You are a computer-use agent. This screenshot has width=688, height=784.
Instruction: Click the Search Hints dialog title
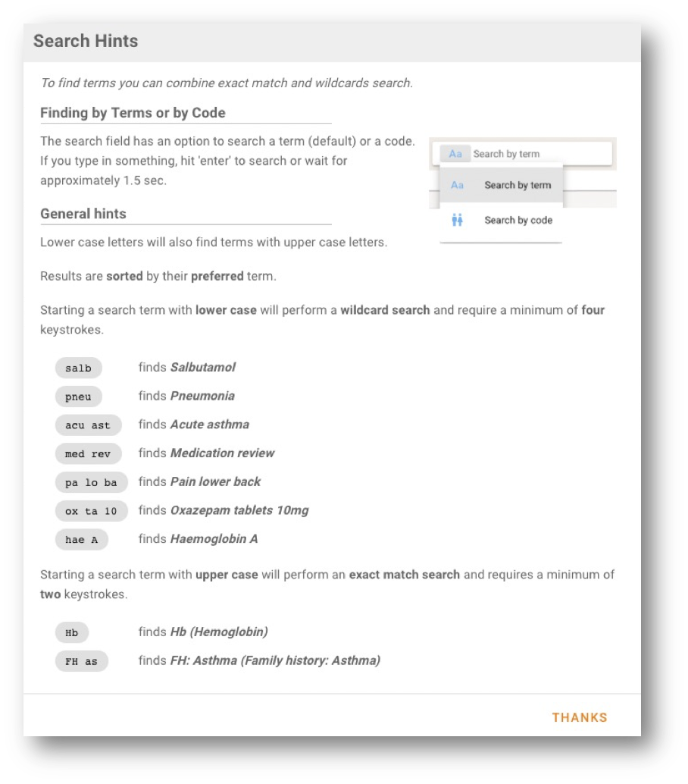click(x=86, y=41)
